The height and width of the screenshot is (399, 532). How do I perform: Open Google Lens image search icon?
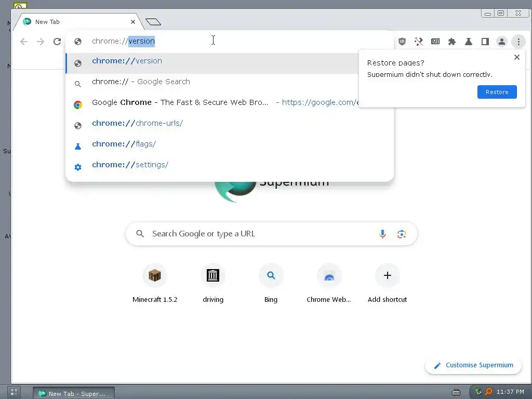pos(402,234)
